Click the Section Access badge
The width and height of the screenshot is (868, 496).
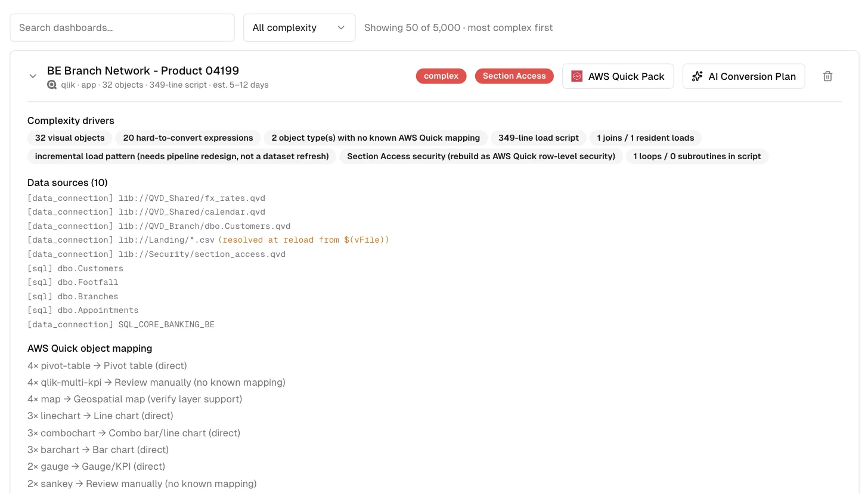[514, 76]
